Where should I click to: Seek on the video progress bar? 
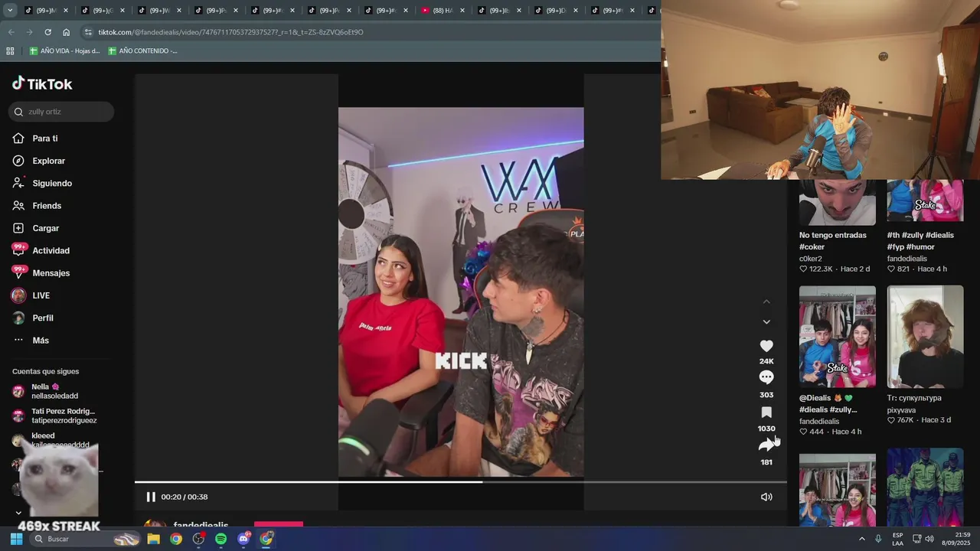click(x=461, y=482)
